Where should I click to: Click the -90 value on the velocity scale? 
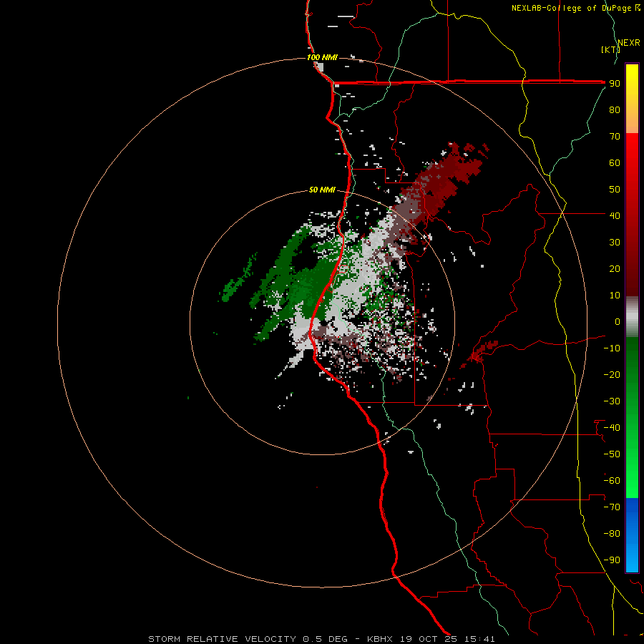pos(612,560)
